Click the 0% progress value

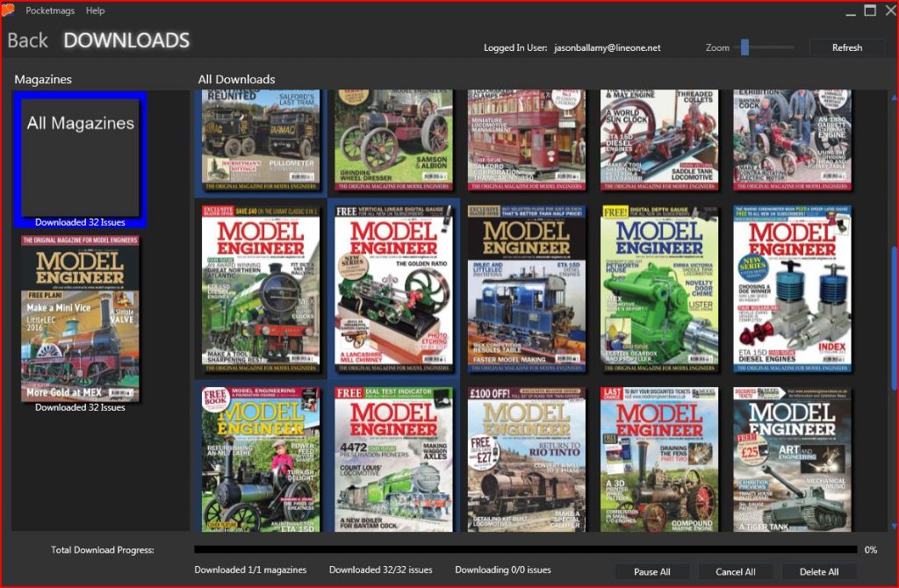tap(870, 549)
